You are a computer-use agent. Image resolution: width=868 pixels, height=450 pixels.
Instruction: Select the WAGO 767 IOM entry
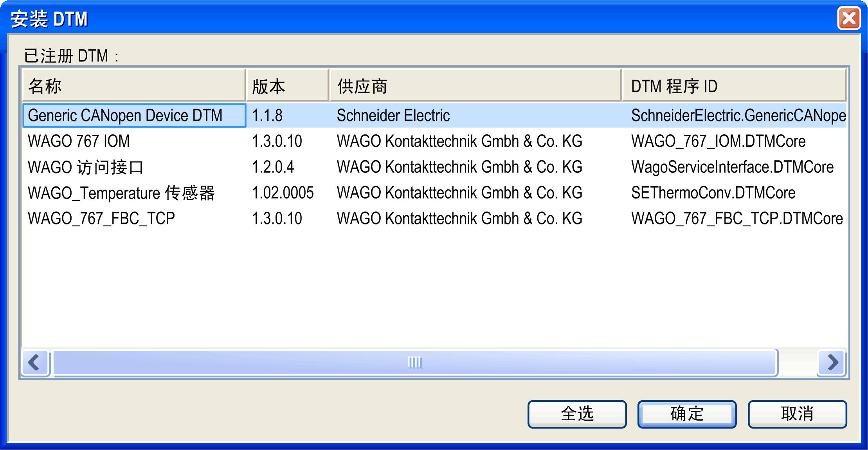pyautogui.click(x=79, y=141)
